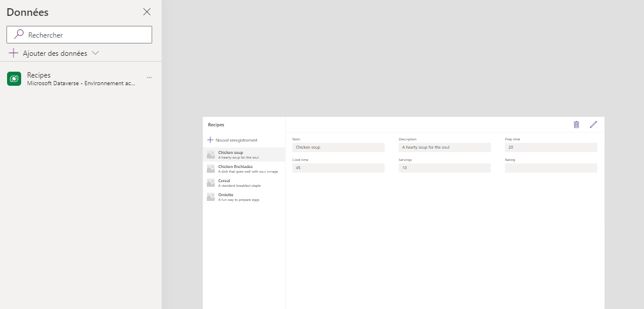Screen dimensions: 644x309
Task: Click the Rechercher search field
Action: (79, 35)
